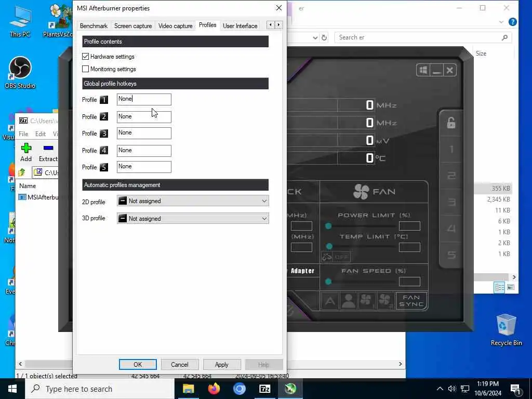Switch Explorer to large icons view
Screen dimensions: 532x399
click(x=511, y=287)
